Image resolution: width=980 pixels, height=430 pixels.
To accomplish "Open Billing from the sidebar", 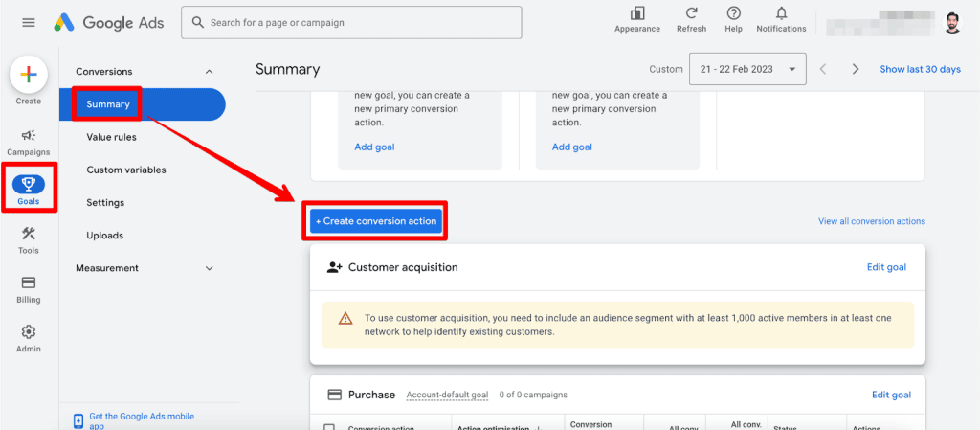I will [28, 290].
